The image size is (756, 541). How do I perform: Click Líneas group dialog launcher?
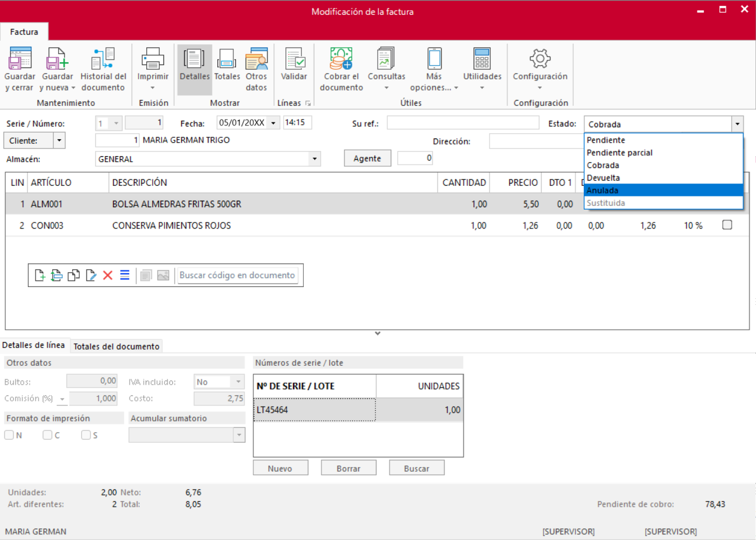click(x=308, y=103)
